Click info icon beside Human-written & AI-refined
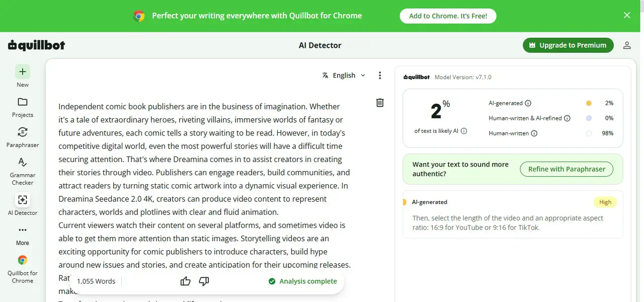 pos(567,118)
